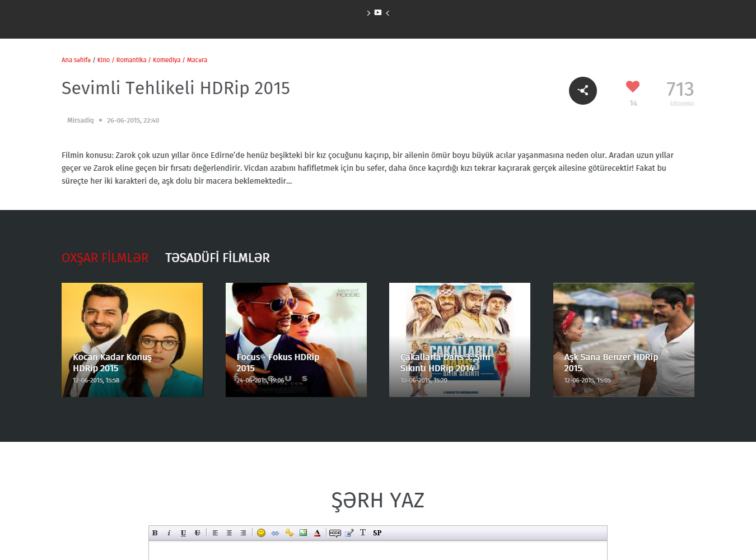
Task: Open the Focus - Fokus HDRip 2015 thumbnail
Action: [296, 340]
